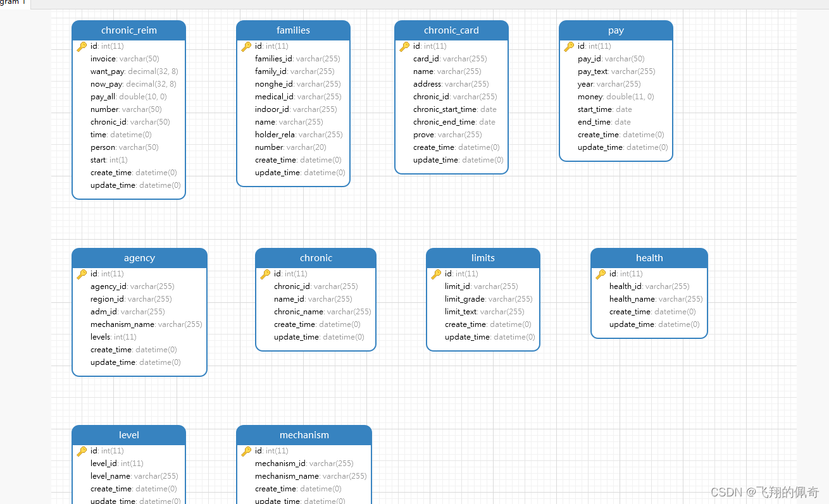
Task: Select the mechanism table header
Action: [304, 435]
